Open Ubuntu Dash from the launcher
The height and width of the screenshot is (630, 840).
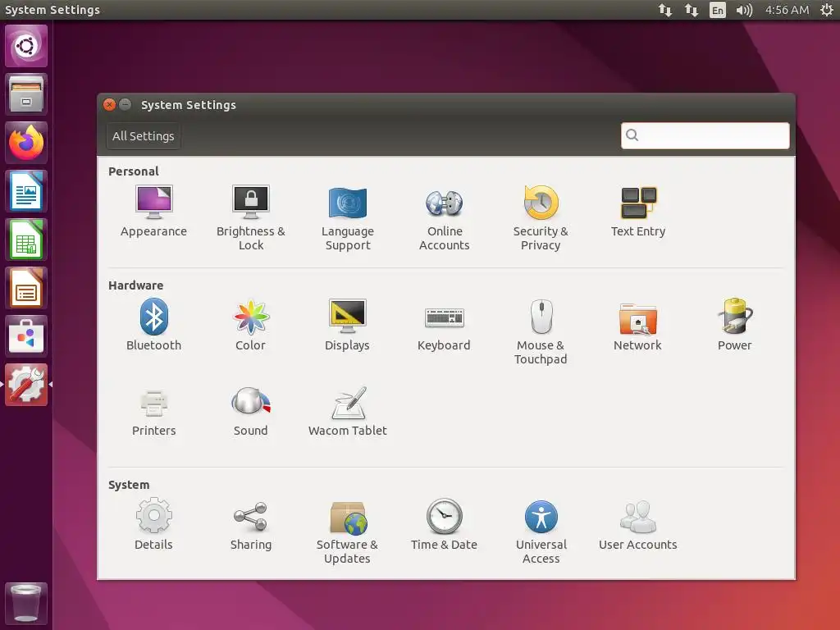pos(26,46)
